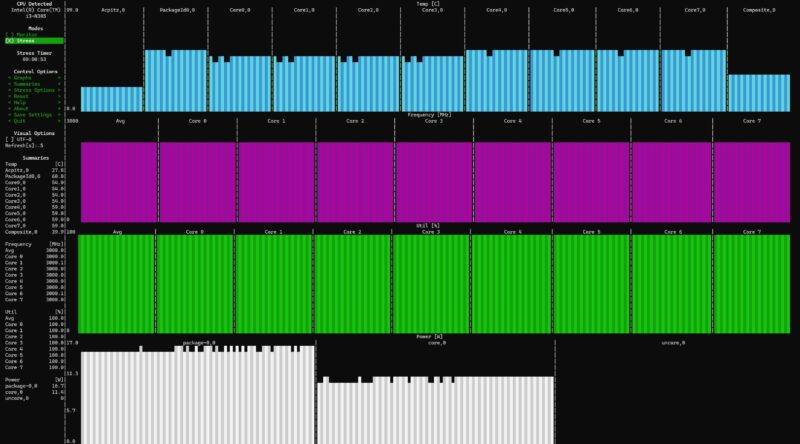
Task: Click Core 4 label in Frequency graph
Action: click(x=513, y=121)
